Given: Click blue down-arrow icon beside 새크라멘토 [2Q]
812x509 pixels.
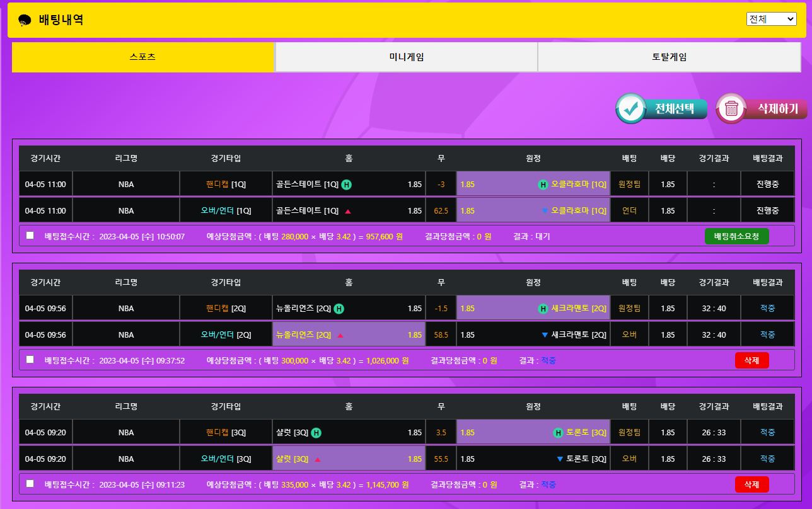Looking at the screenshot, I should click(x=545, y=335).
